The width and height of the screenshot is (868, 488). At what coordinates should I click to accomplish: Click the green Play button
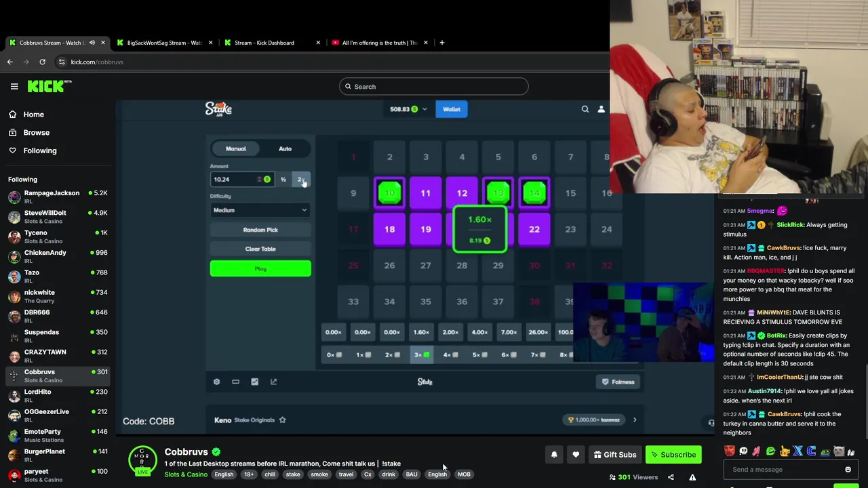[260, 268]
